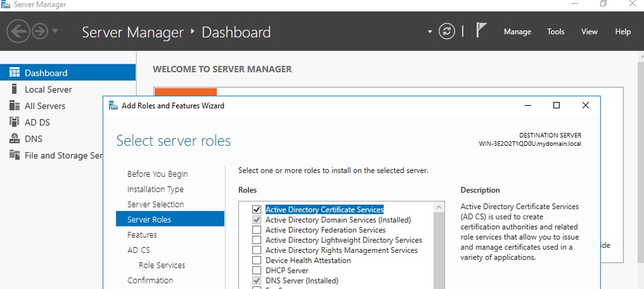Uncheck Active Directory Certificate Services role
The image size is (644, 289).
[x=257, y=210]
